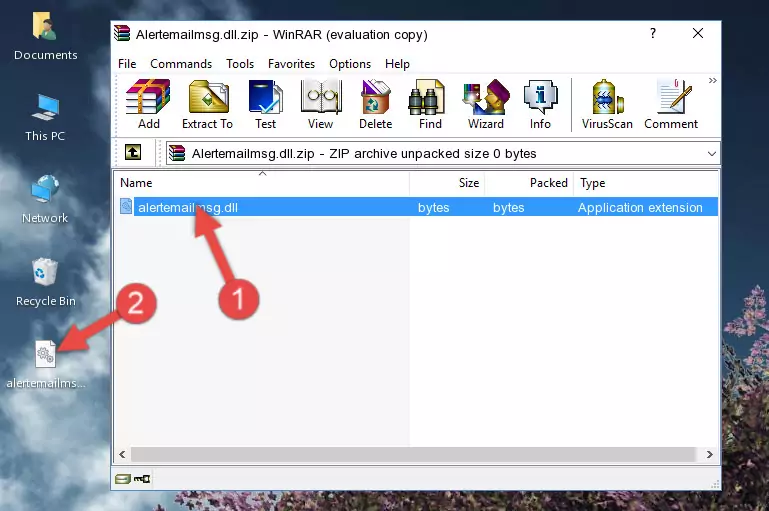
Task: Click the alertemailmsg.dll file icon in list
Action: [126, 206]
